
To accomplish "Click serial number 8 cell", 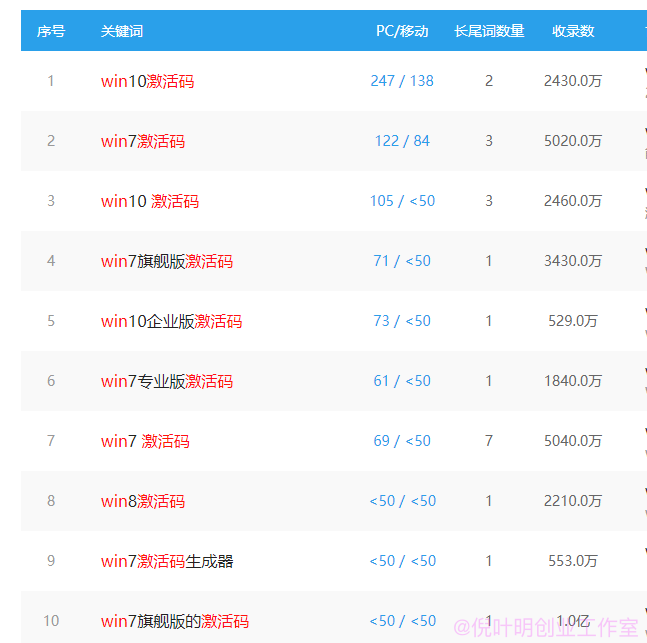I will [x=51, y=501].
